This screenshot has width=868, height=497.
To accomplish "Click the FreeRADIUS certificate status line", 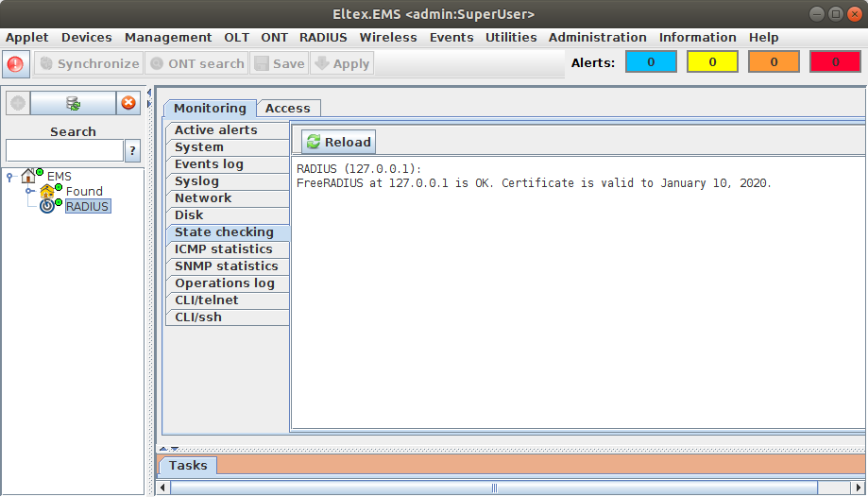I will 534,183.
